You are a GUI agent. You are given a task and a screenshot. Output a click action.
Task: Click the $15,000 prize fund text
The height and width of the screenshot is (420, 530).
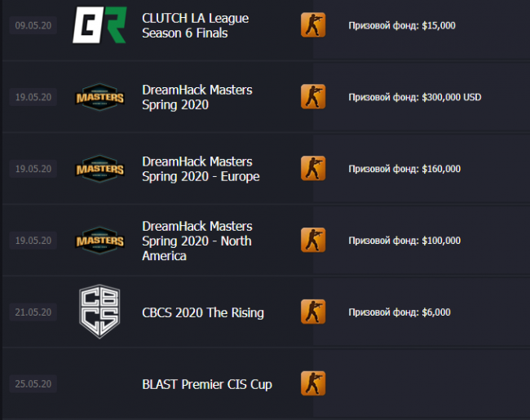coord(401,25)
